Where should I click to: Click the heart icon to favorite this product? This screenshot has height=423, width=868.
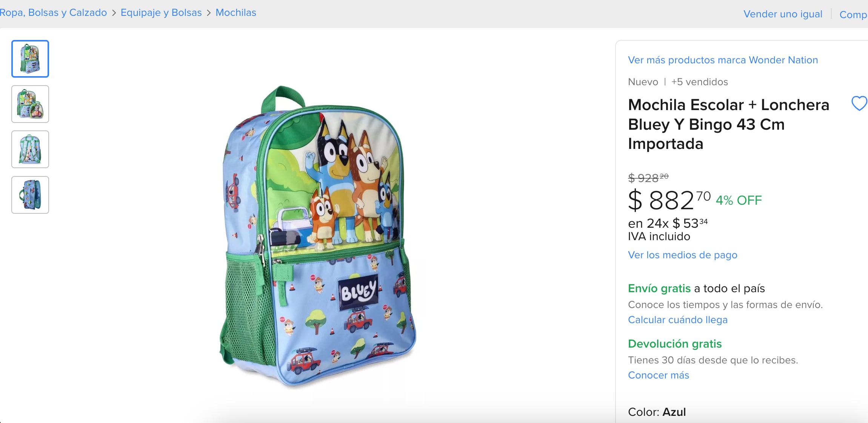(859, 104)
